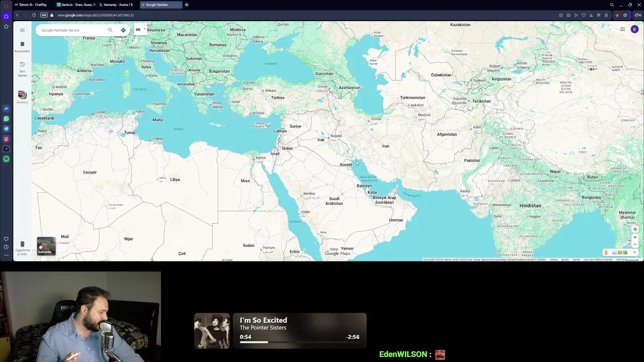Image resolution: width=644 pixels, height=362 pixels.
Task: Open a new browser tab
Action: [x=187, y=5]
